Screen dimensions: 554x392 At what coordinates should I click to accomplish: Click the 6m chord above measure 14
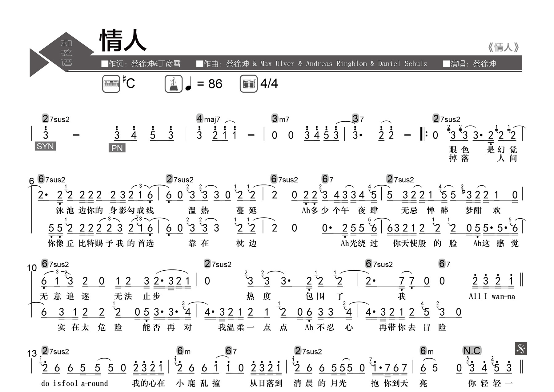[184, 351]
